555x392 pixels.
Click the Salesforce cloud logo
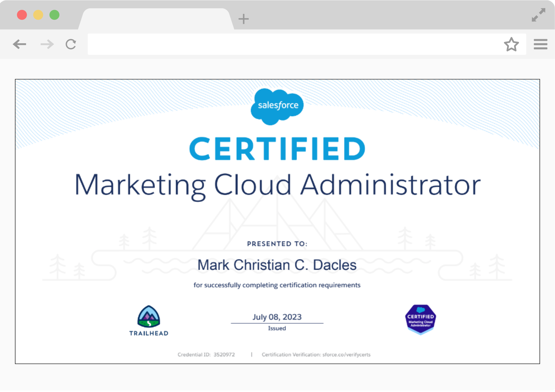(277, 106)
